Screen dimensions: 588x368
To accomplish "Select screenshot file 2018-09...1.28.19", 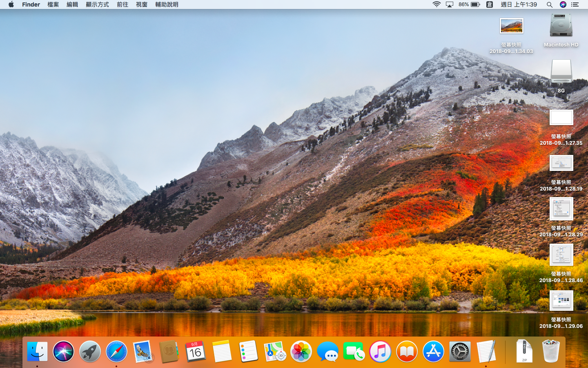I will [x=561, y=163].
